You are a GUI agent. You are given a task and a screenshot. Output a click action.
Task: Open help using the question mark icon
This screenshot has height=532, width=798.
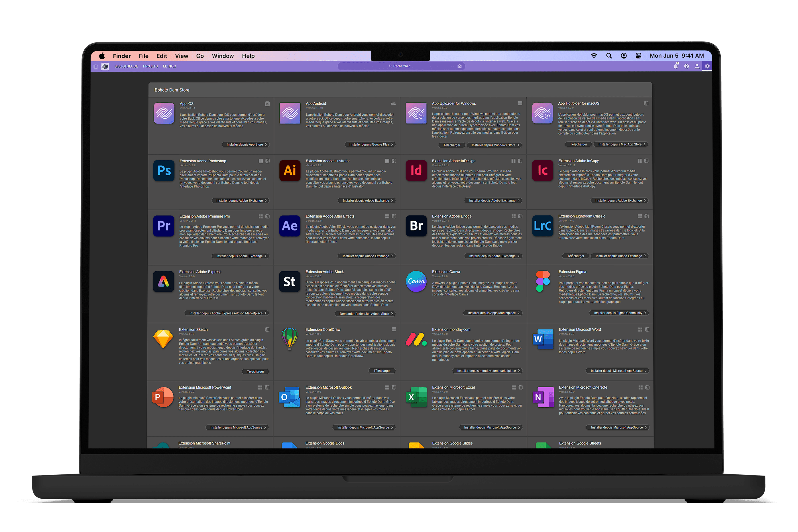pyautogui.click(x=687, y=66)
